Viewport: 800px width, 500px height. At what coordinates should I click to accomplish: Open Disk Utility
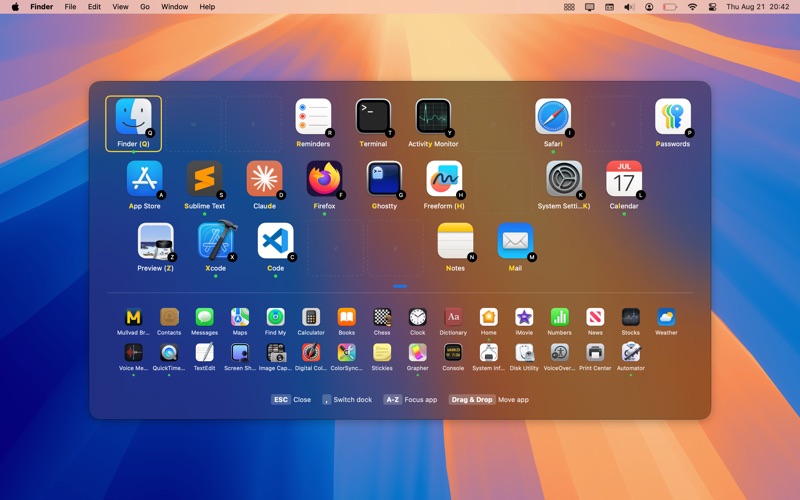[524, 353]
